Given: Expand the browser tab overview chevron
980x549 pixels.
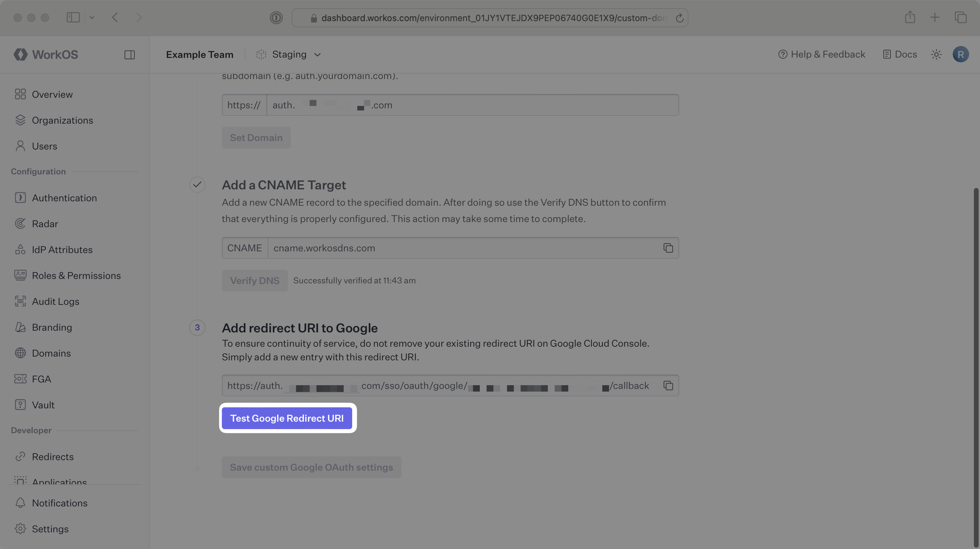Looking at the screenshot, I should point(92,17).
